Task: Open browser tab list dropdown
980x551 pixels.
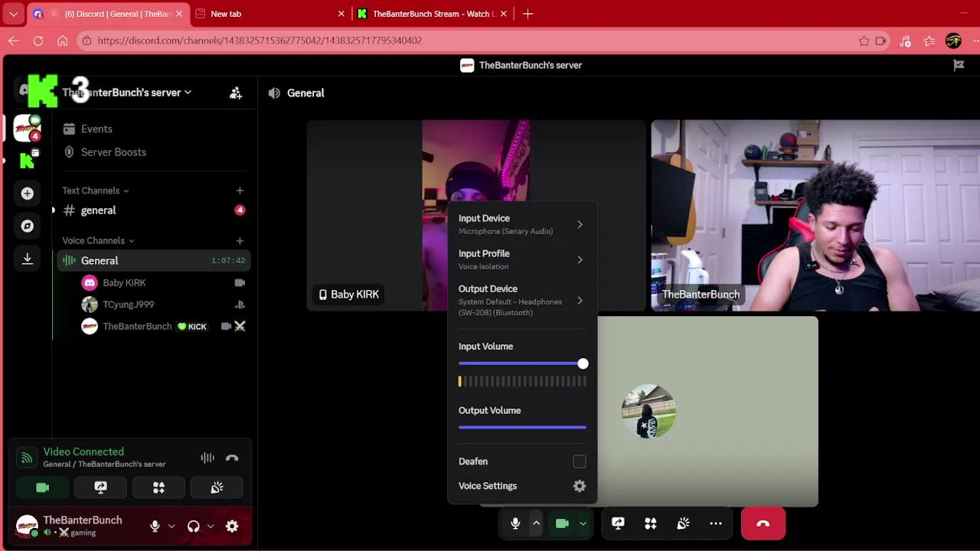Action: 13,14
